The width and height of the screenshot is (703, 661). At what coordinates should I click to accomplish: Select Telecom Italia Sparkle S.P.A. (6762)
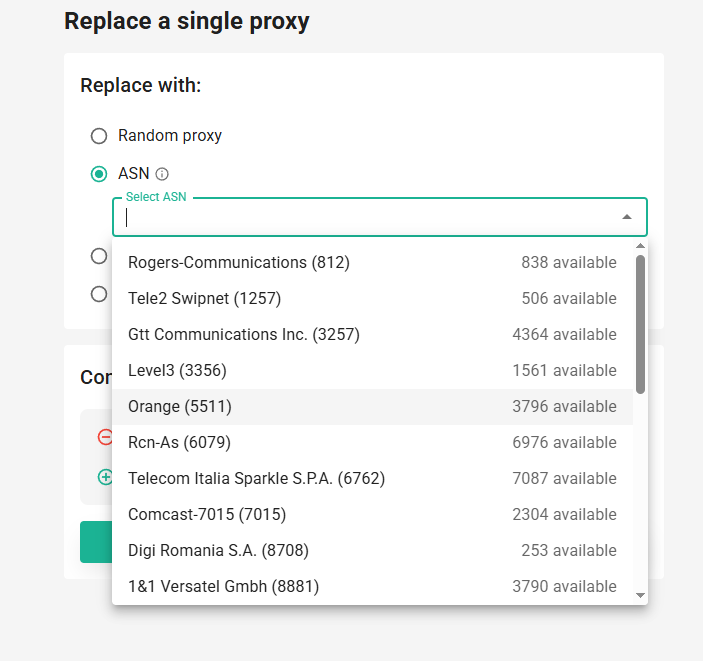tap(373, 478)
